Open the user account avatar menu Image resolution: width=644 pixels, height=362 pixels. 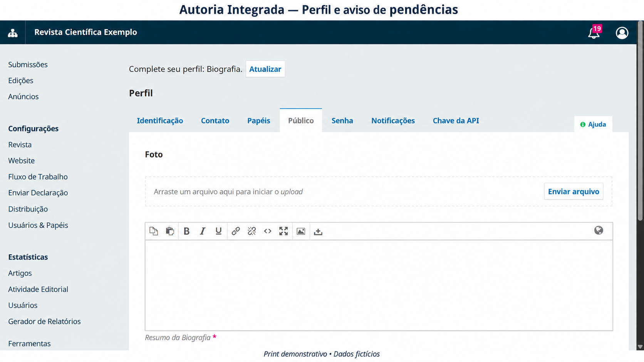tap(622, 33)
